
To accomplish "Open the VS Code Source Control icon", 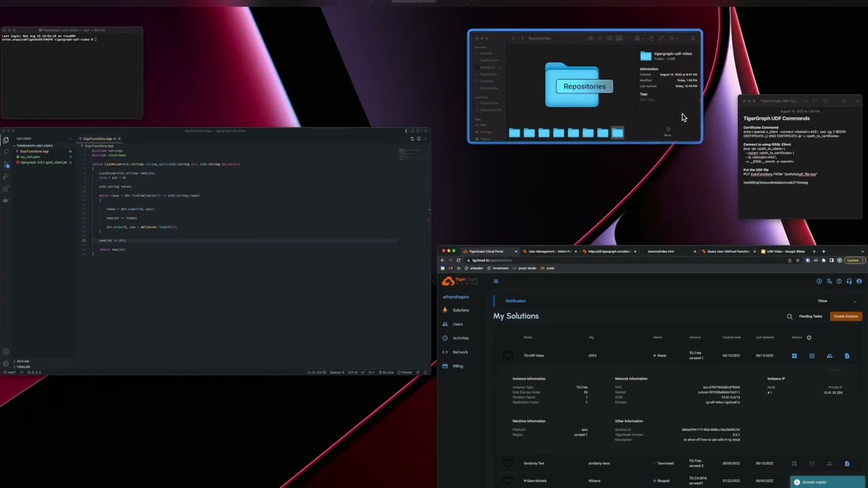I will pyautogui.click(x=6, y=164).
